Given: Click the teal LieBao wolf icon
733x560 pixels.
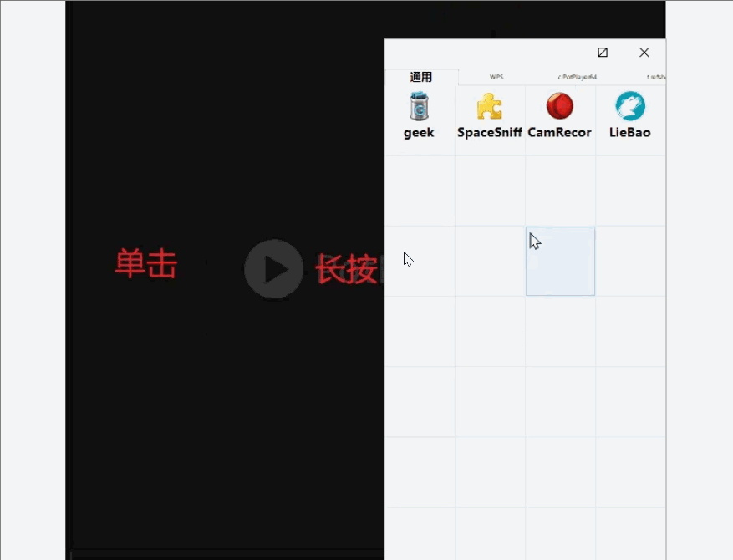Looking at the screenshot, I should pyautogui.click(x=629, y=106).
